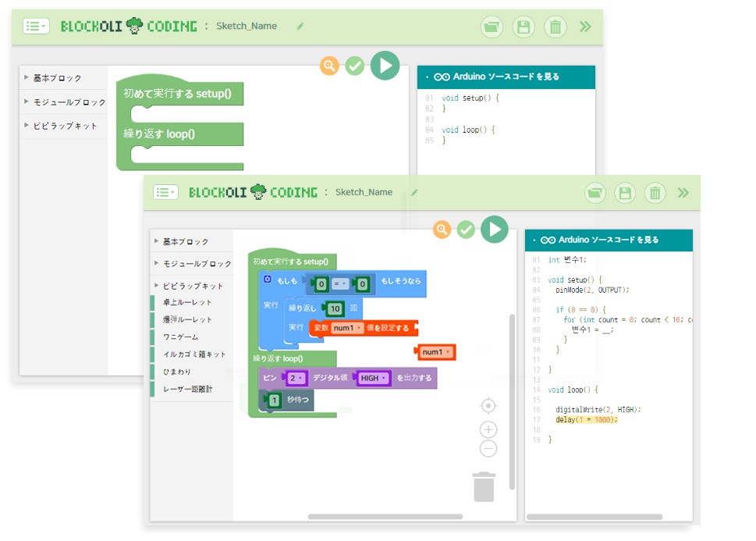Click the workspace trash can
Screen dimensions: 756x541
[x=484, y=487]
